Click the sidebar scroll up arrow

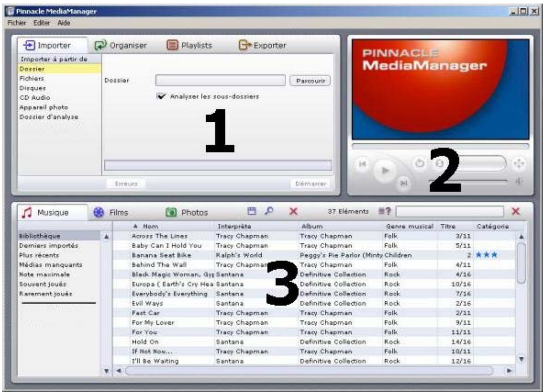point(106,236)
